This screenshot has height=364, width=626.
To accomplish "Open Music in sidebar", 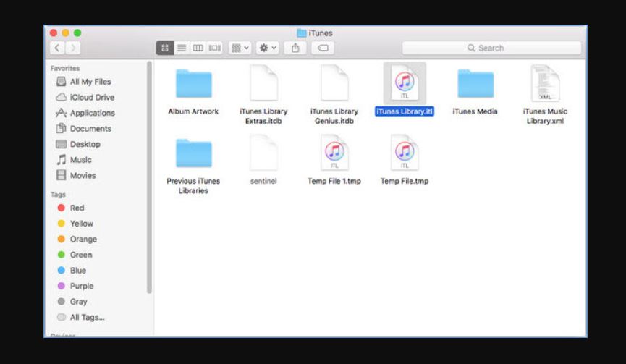I will coord(74,160).
